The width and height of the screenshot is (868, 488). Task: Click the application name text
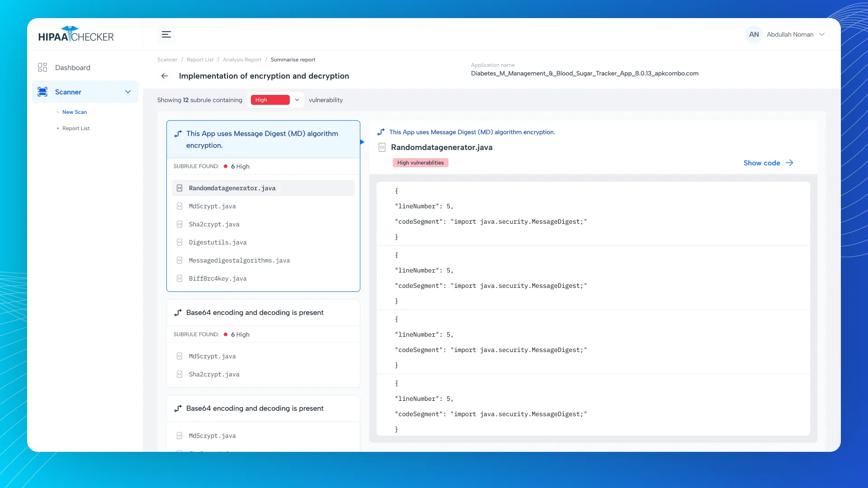(585, 73)
